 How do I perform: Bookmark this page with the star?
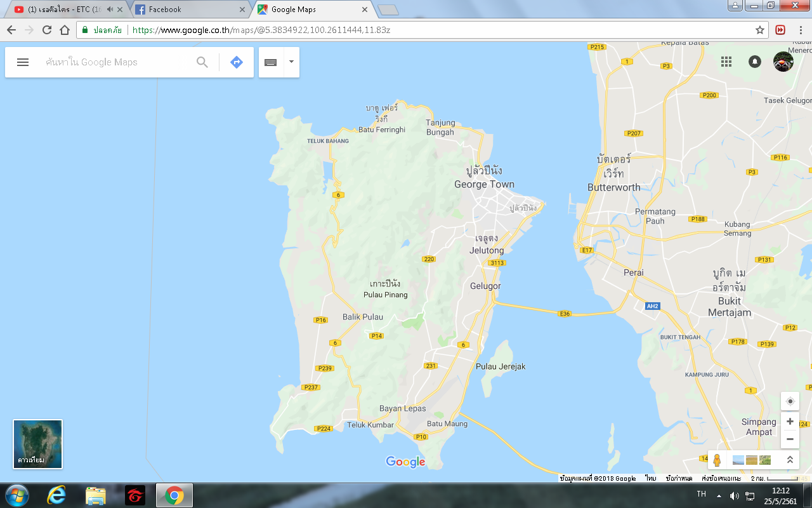click(760, 30)
